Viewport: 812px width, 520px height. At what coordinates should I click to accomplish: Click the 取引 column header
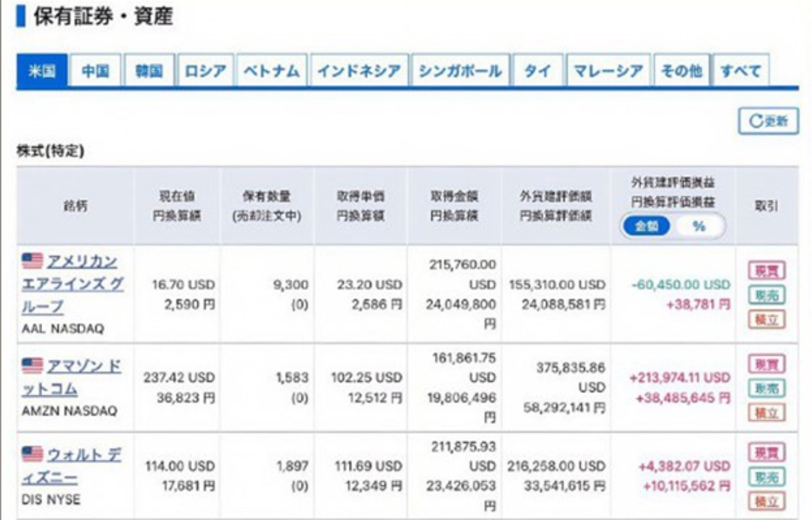(767, 206)
